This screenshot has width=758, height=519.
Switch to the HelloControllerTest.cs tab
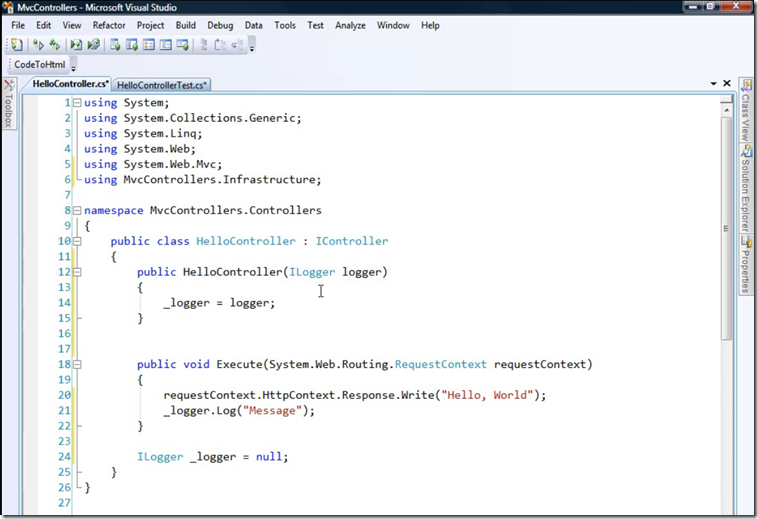161,85
